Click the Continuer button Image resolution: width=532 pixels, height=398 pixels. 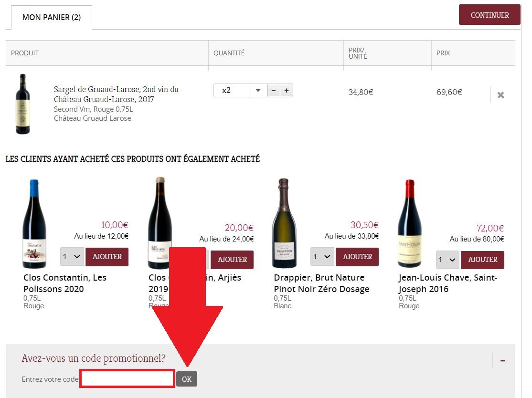click(x=489, y=15)
